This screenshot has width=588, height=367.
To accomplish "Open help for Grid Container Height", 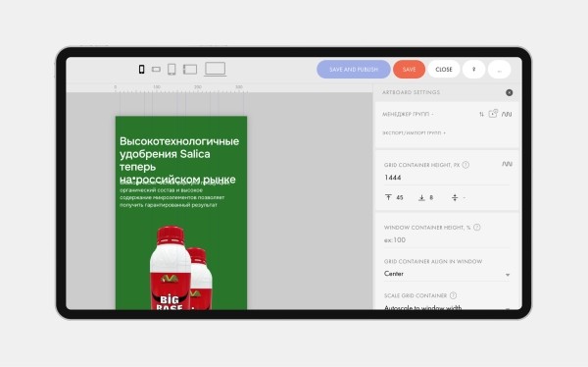I will [x=465, y=165].
